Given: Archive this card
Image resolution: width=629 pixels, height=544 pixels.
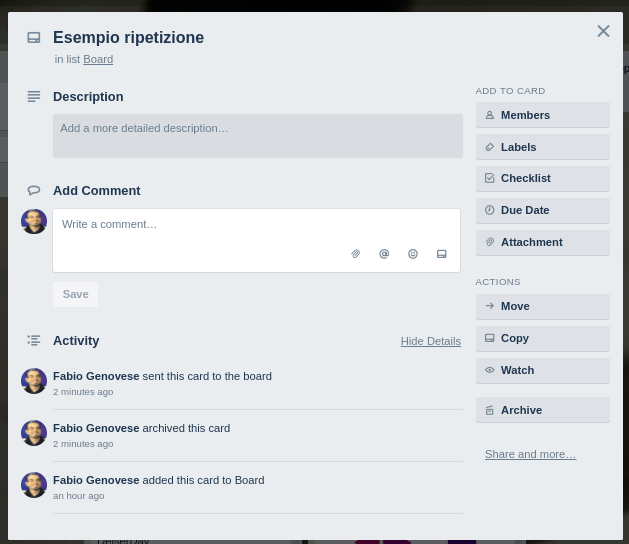Looking at the screenshot, I should (x=542, y=410).
